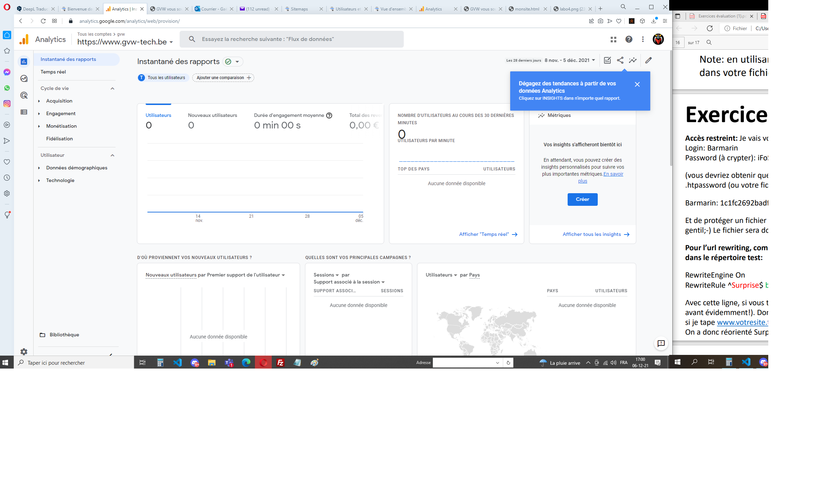Viewport: 839px width, 504px height.
Task: Click the Google apps grid icon
Action: coord(613,39)
